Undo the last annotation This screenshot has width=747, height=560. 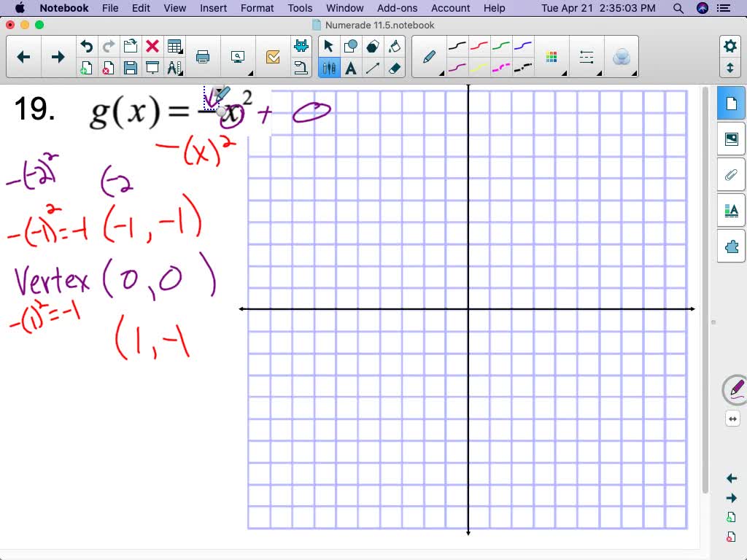[x=86, y=45]
